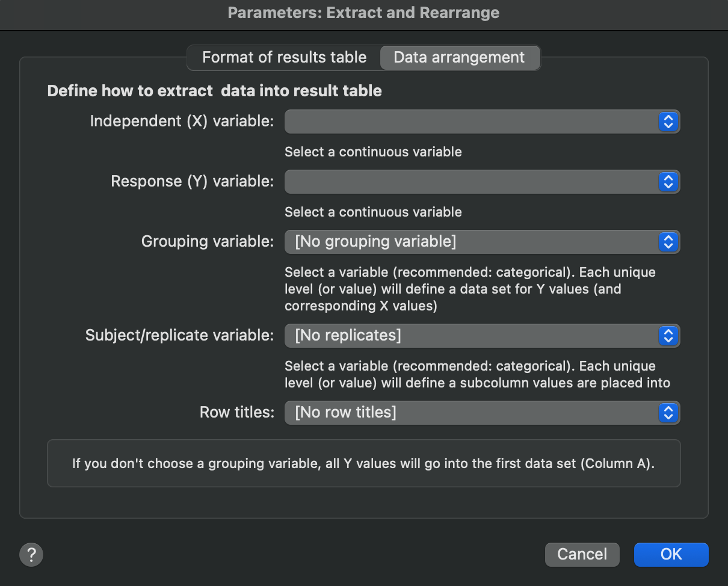
Task: Click the Define how to extract heading
Action: 214,91
